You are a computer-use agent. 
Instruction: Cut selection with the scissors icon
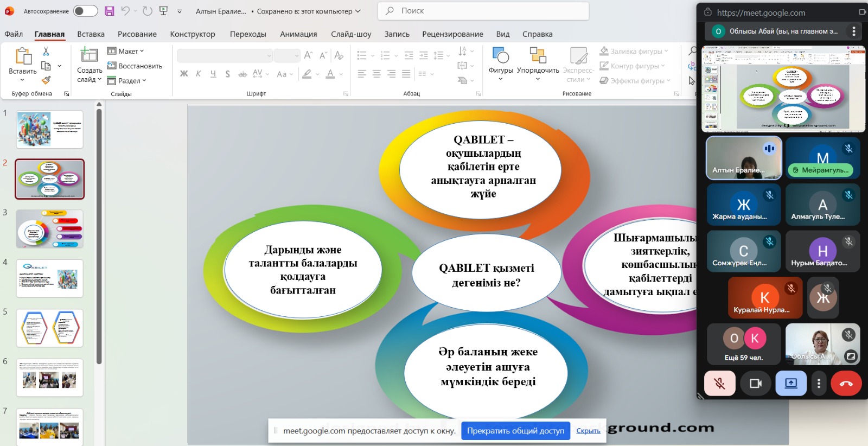coord(46,51)
